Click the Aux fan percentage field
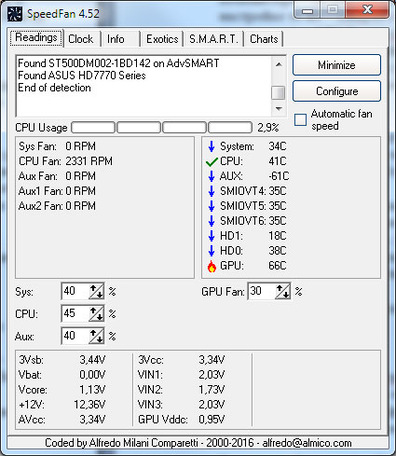396x456 pixels. [x=76, y=336]
